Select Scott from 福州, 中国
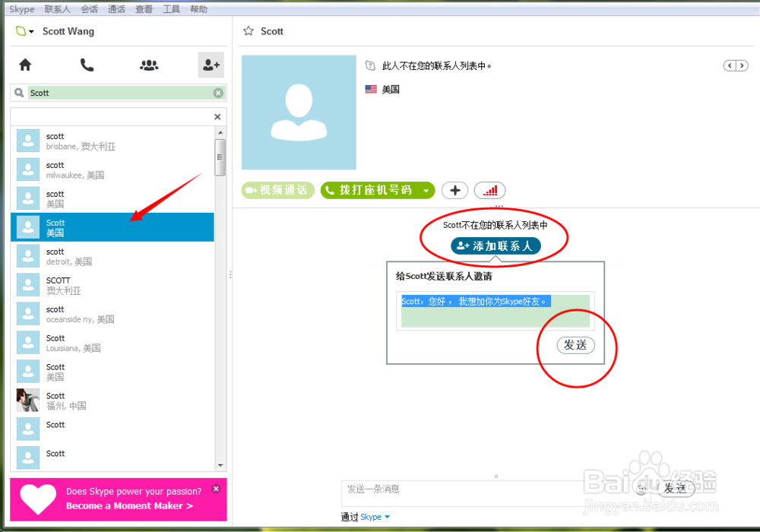Image resolution: width=760 pixels, height=532 pixels. 112,401
